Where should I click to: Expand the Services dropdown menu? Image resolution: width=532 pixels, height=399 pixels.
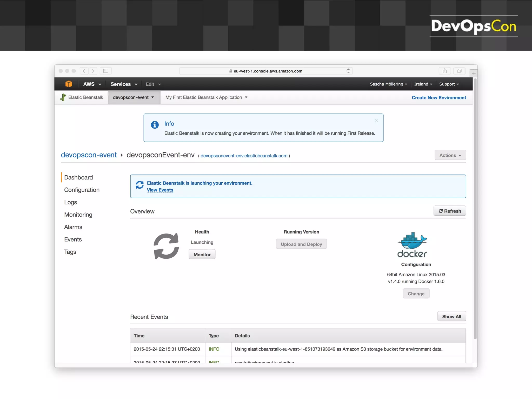click(124, 84)
